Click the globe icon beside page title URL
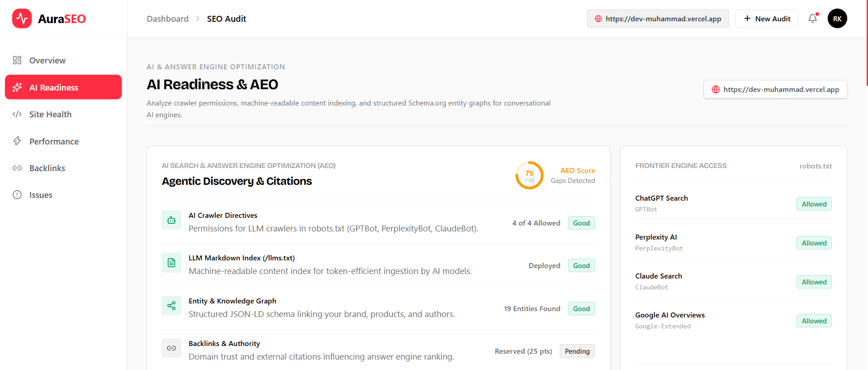 coord(715,89)
